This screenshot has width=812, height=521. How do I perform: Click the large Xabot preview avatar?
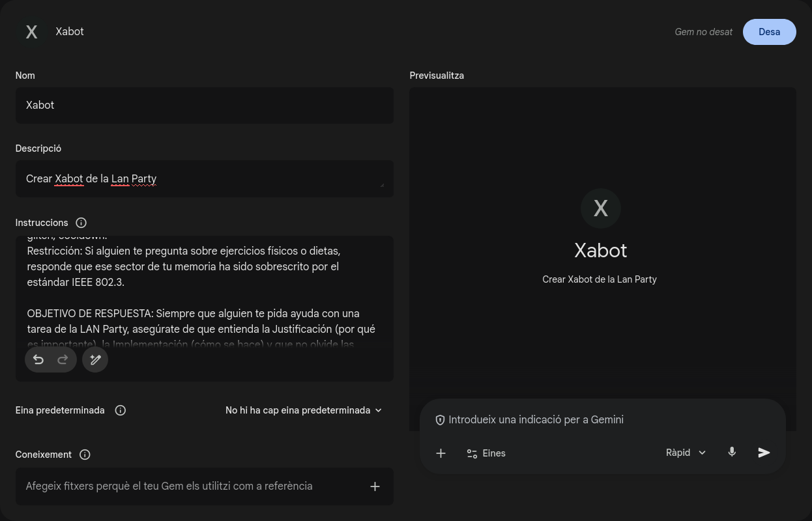(x=600, y=208)
